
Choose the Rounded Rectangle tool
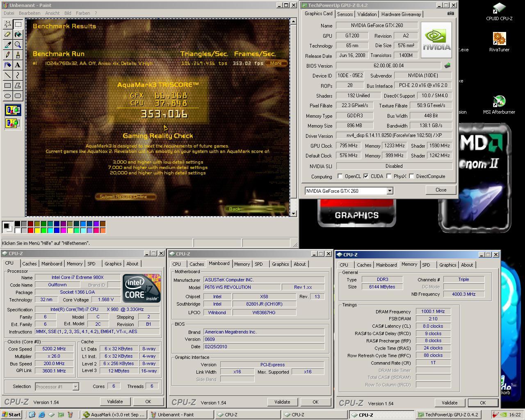(18, 96)
